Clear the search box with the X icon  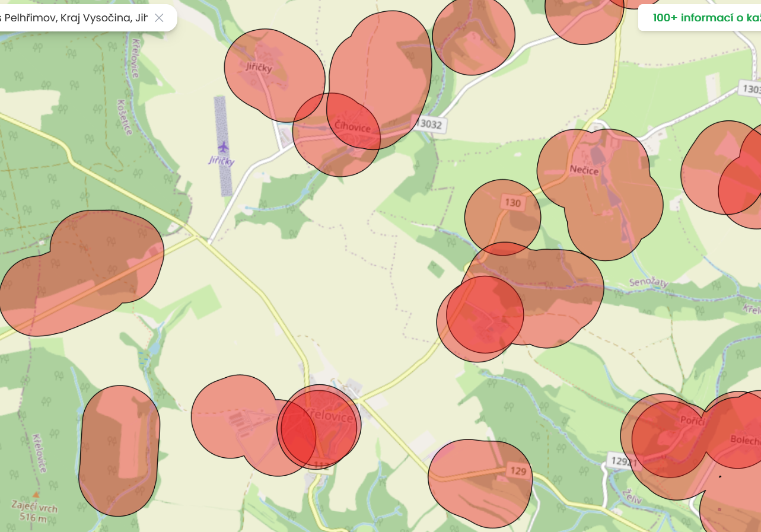pos(159,18)
